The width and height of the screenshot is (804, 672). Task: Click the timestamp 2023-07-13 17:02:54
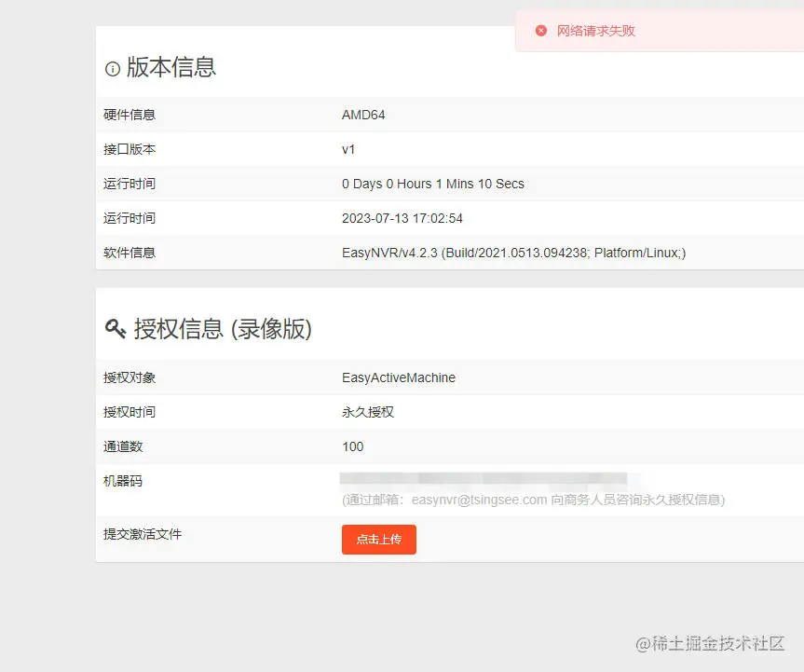(x=402, y=218)
